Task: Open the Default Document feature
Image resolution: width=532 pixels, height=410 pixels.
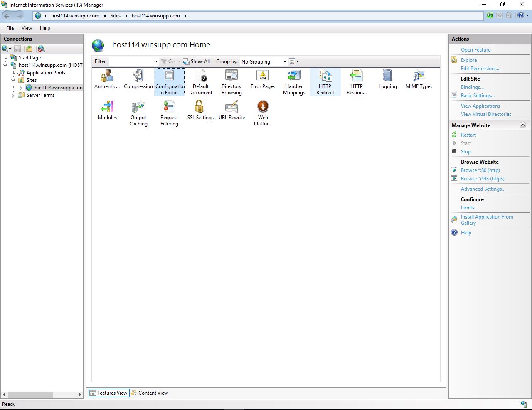Action: (x=200, y=82)
